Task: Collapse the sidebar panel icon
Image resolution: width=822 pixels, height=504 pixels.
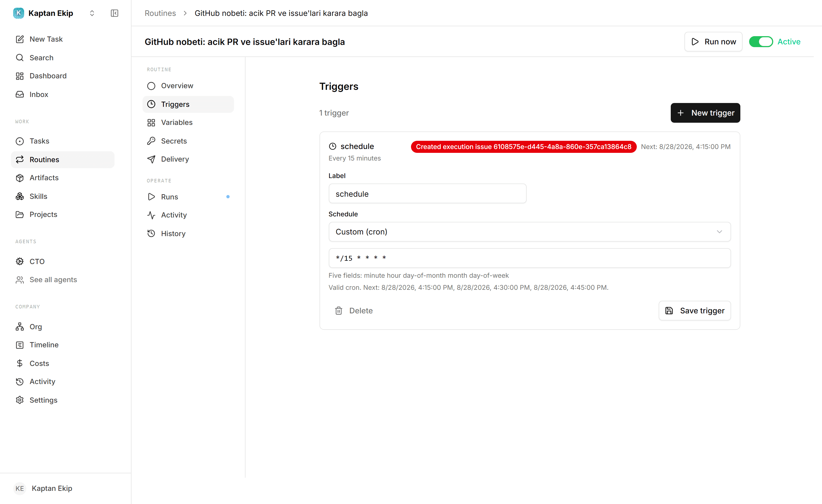Action: [x=115, y=13]
